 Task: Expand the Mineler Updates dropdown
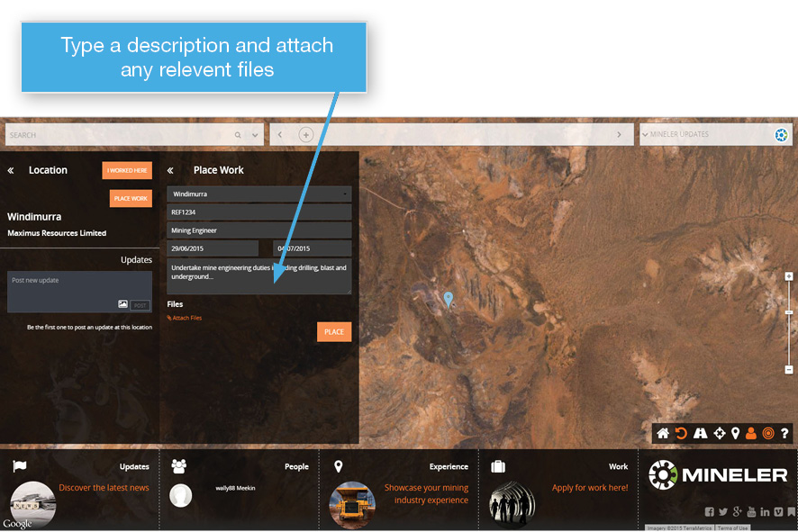645,135
